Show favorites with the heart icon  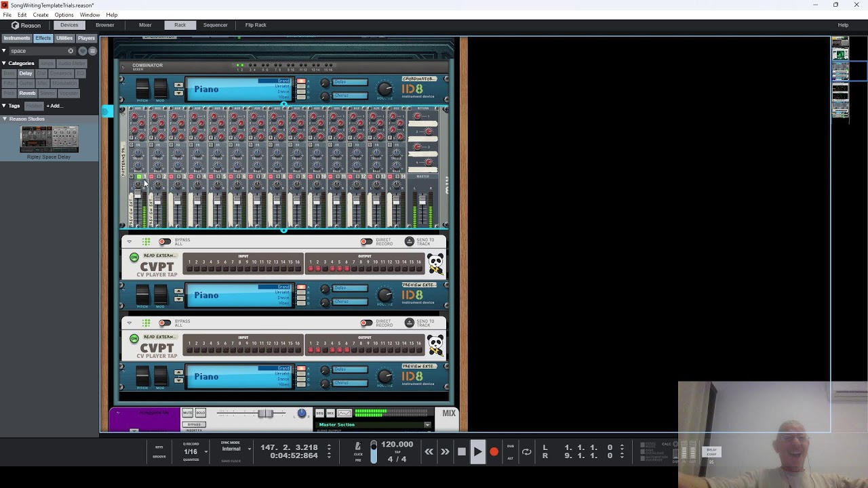(83, 51)
